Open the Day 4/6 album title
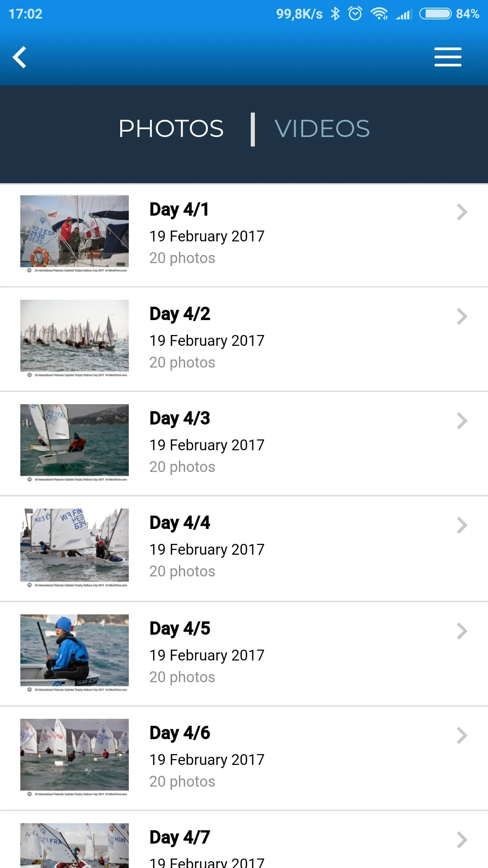 180,733
